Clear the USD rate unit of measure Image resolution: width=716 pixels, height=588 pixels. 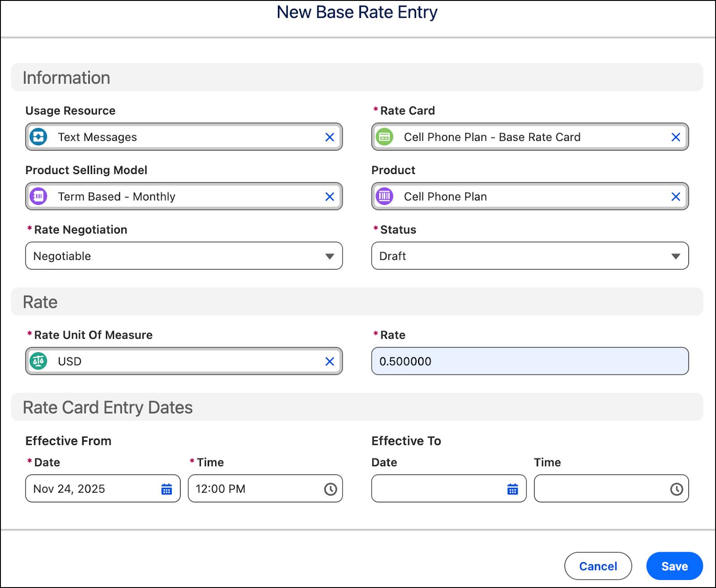pos(329,362)
